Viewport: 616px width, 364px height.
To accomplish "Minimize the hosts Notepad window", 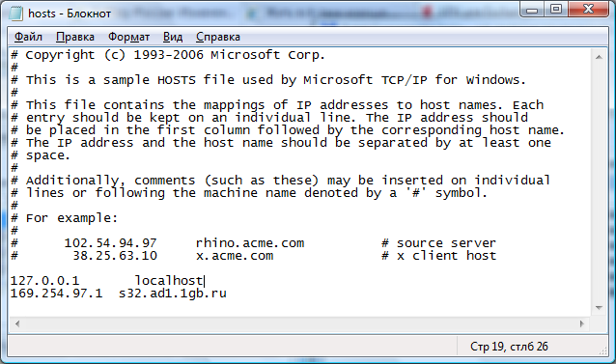I will [x=532, y=10].
